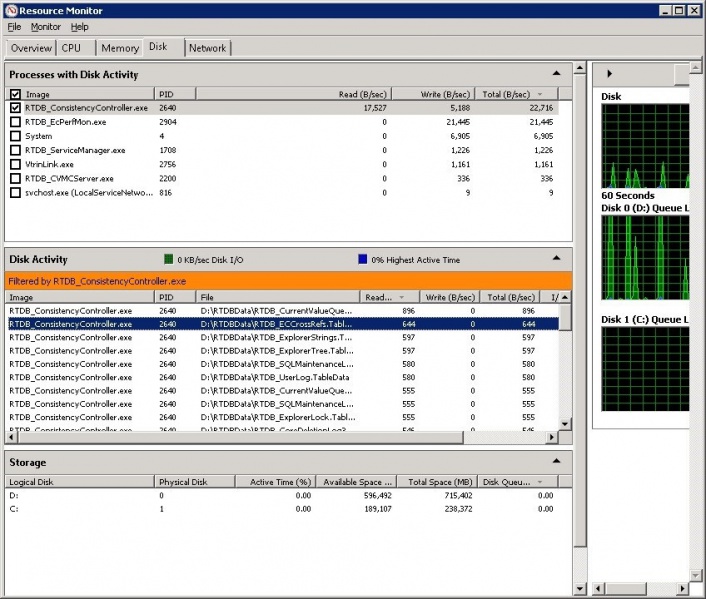The image size is (706, 599).
Task: Tick the System process checkbox
Action: point(15,136)
